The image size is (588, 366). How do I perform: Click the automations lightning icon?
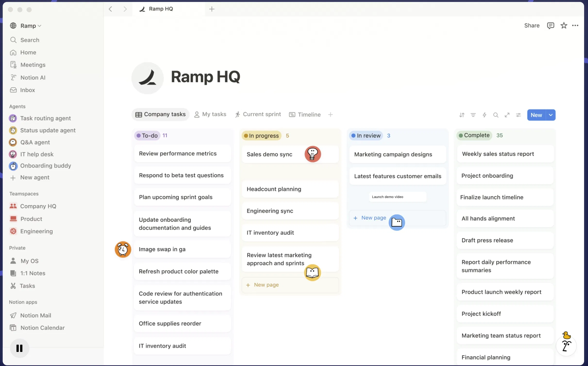[484, 115]
